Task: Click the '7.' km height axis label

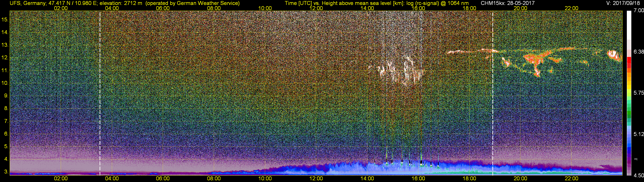Action: pos(6,121)
